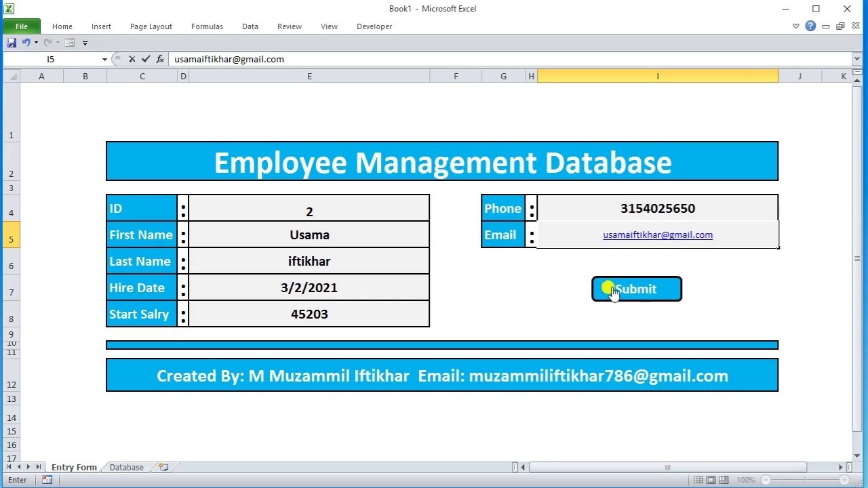Click the Zoom In plus button
Image resolution: width=868 pixels, height=488 pixels.
click(845, 480)
